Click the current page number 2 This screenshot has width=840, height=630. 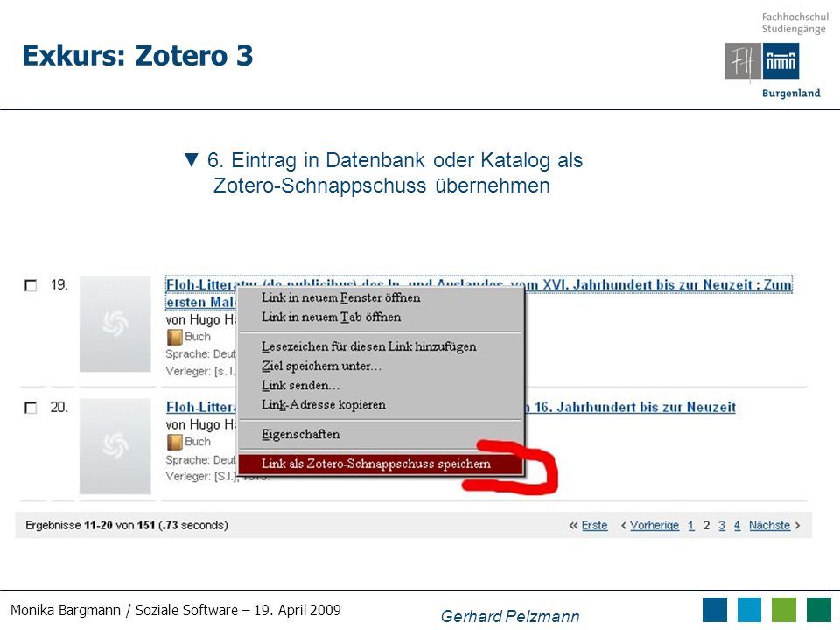(707, 526)
